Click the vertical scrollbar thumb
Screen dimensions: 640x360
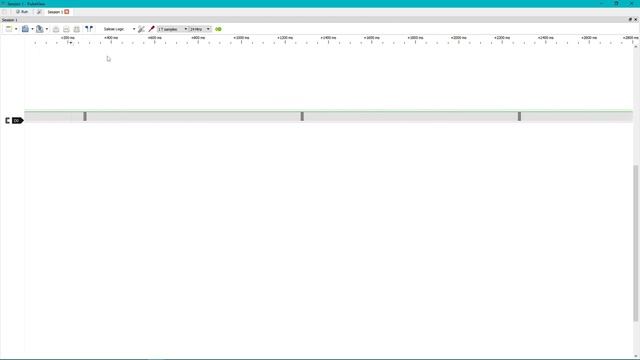636,243
